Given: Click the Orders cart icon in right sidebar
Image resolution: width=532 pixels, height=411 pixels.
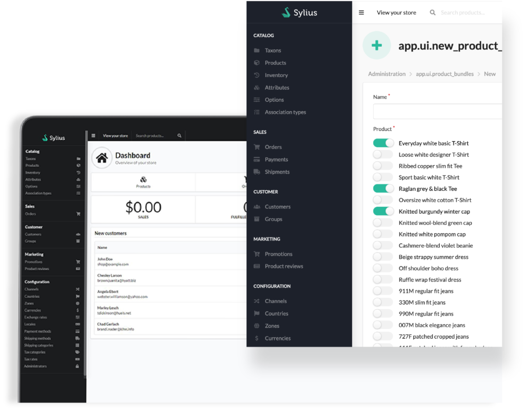Looking at the screenshot, I should pos(257,147).
